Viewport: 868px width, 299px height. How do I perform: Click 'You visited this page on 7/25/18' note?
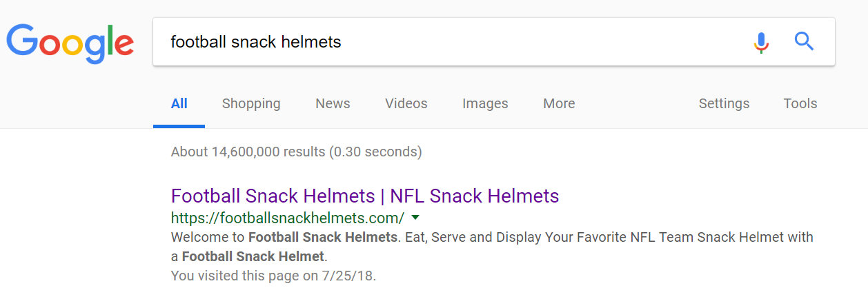click(x=273, y=276)
